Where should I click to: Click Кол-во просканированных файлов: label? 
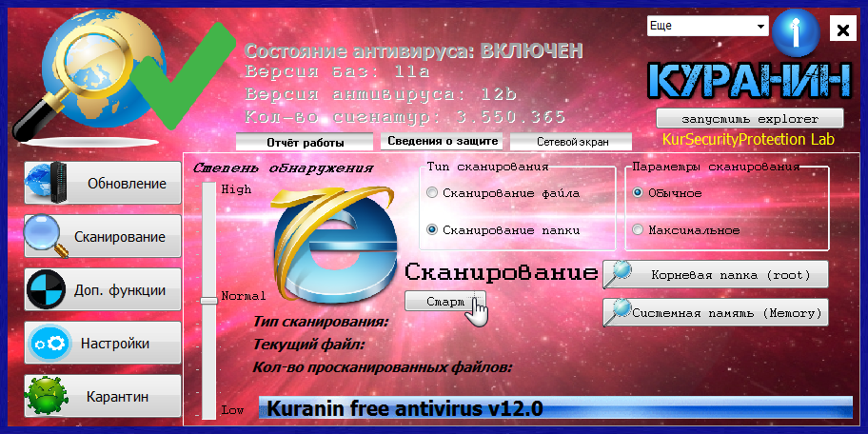click(383, 366)
